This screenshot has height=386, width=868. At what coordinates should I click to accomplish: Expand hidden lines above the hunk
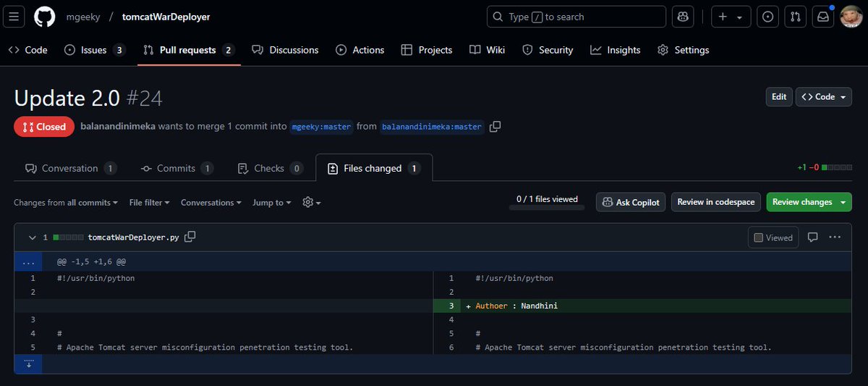(28, 261)
